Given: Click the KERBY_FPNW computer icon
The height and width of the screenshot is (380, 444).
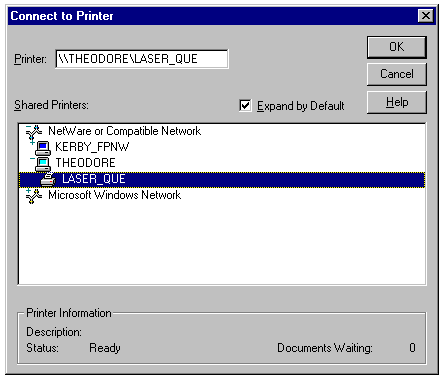Looking at the screenshot, I should point(43,148).
